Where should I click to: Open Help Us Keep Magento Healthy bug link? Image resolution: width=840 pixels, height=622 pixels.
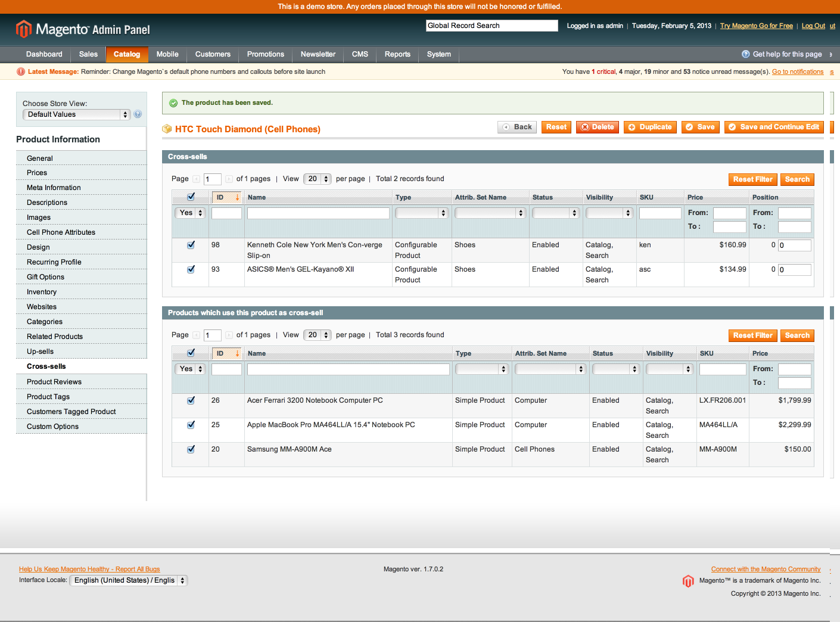(x=89, y=569)
